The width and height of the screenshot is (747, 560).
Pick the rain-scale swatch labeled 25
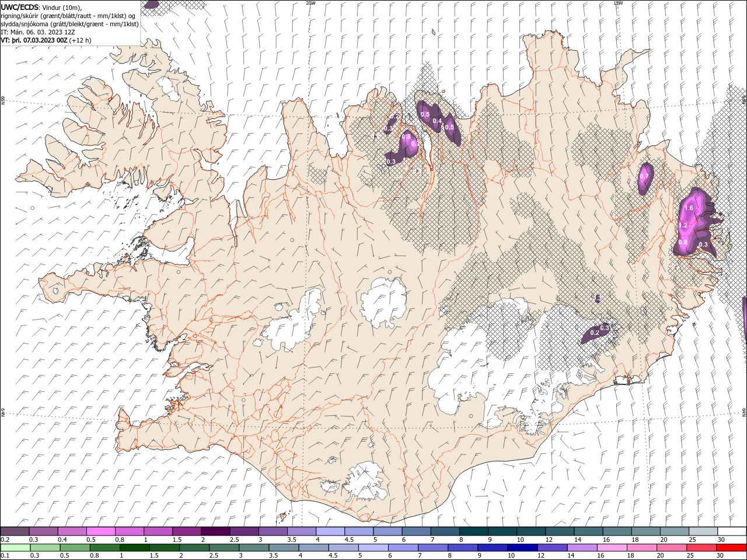coord(701,547)
